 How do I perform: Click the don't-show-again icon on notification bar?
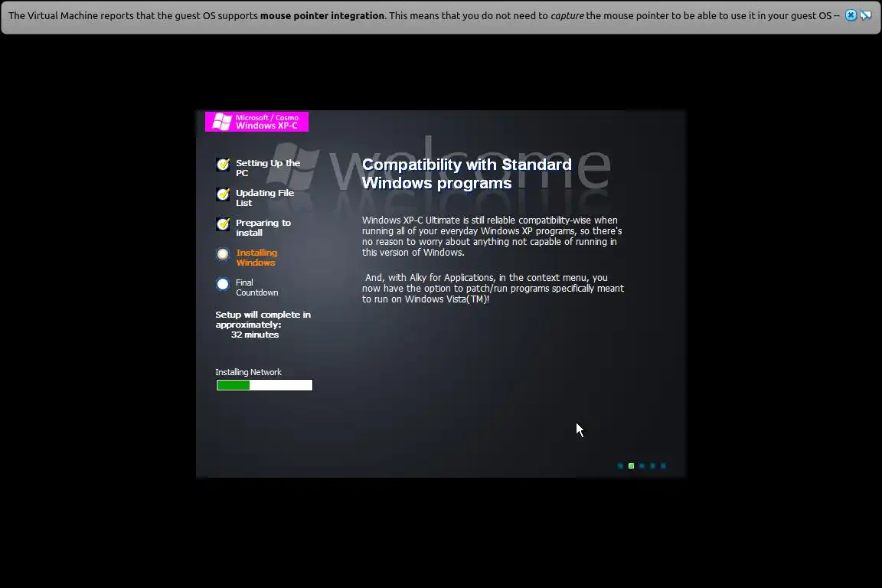(x=866, y=15)
